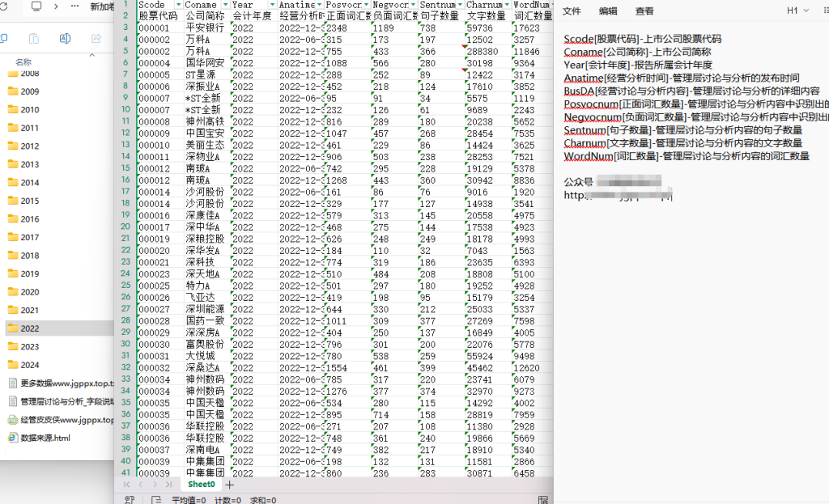Click the status bar layout icon beside 平均值
Screen dimensions: 829x504
[x=156, y=500]
